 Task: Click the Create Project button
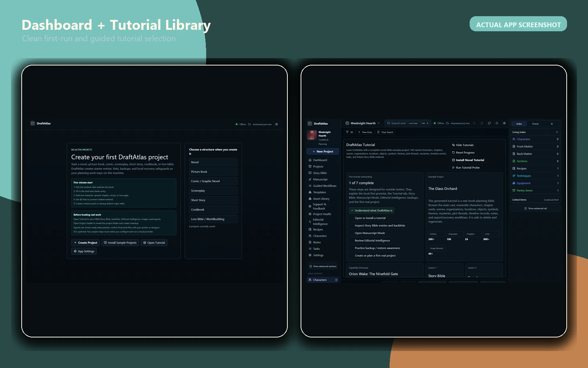point(85,243)
